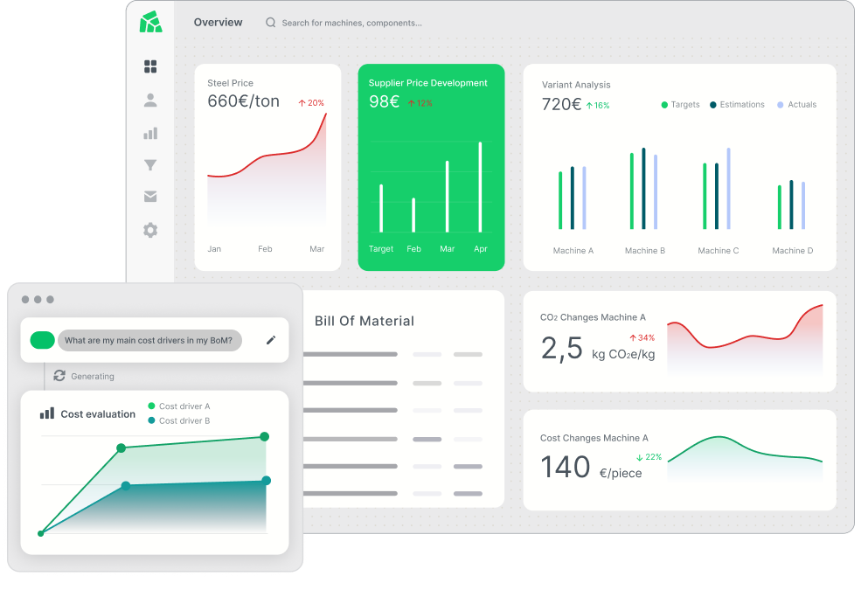868x597 pixels.
Task: Click the Cost evaluation heading
Action: click(x=98, y=414)
